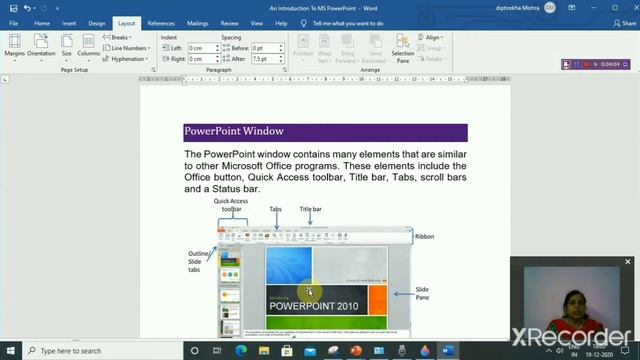The image size is (640, 360).
Task: Open the Help tab
Action: 281,23
